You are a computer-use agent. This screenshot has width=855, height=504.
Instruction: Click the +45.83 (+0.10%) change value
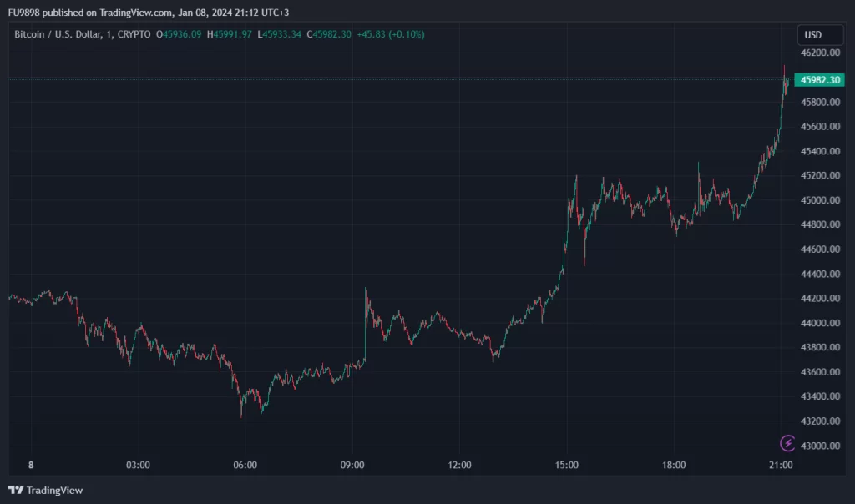(389, 34)
